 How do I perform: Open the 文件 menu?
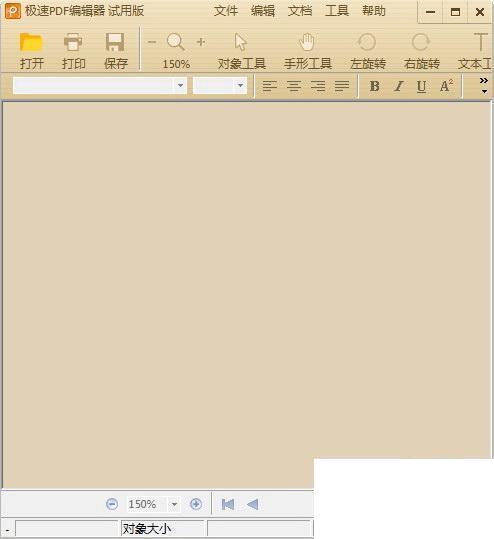point(226,11)
